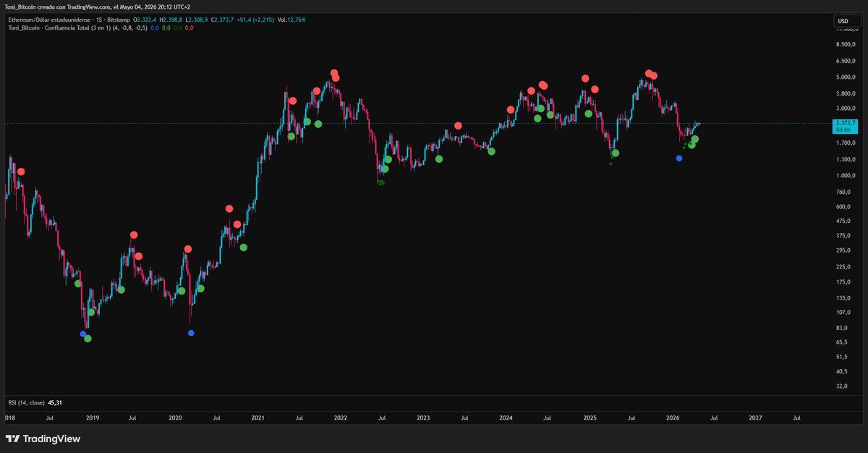The image size is (868, 453).
Task: Click the RSI value 45,31
Action: pyautogui.click(x=54, y=402)
